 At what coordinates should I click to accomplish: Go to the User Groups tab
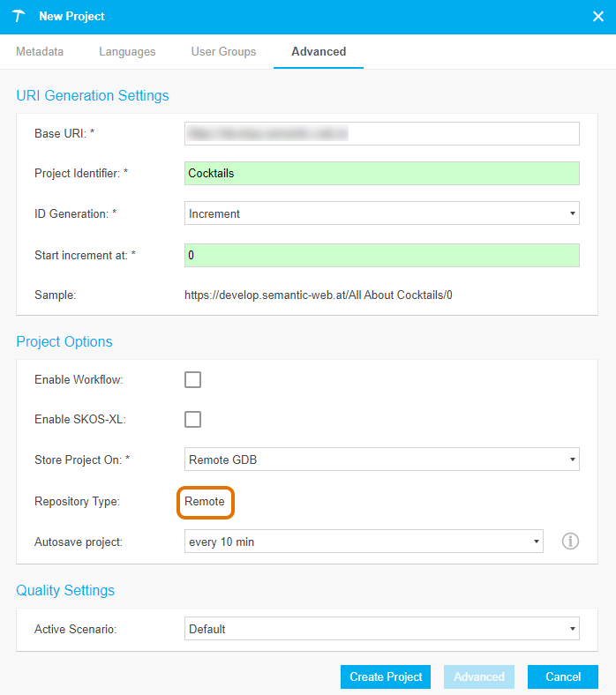[223, 52]
